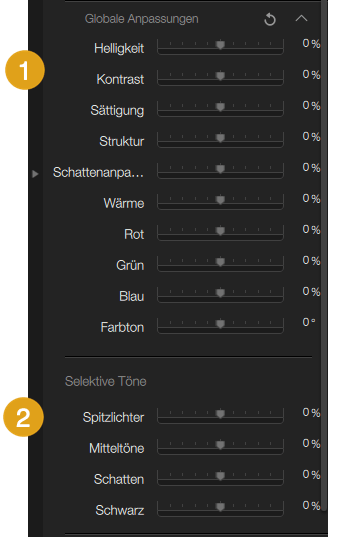The image size is (362, 537).
Task: Select the Helligkeit percentage value field
Action: click(x=311, y=44)
